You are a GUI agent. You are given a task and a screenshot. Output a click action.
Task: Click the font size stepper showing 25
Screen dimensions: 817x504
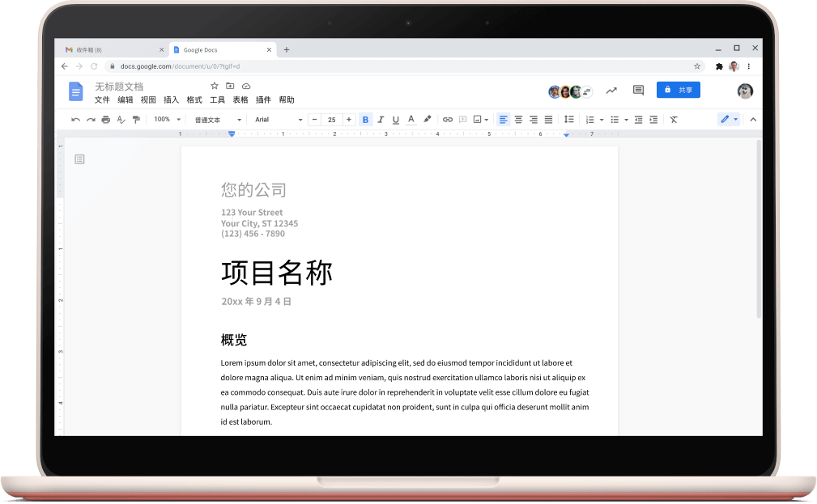tap(331, 119)
